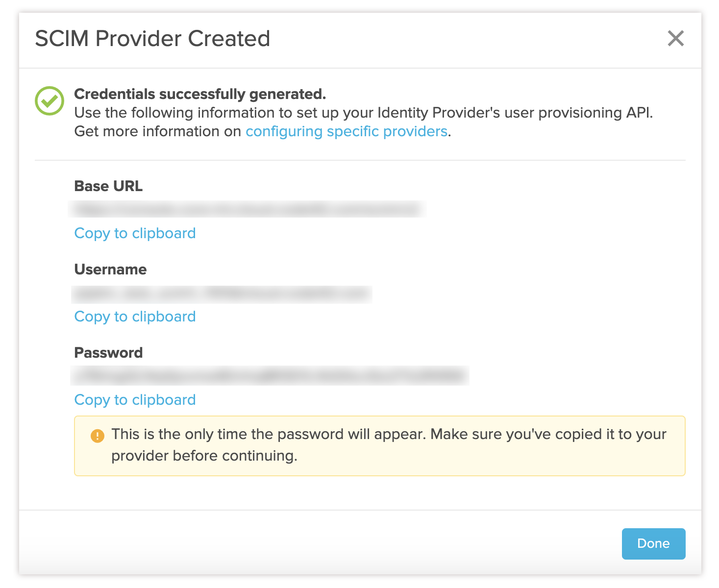Click Done to finish setup
Screen dimensions: 719x588
(x=653, y=543)
